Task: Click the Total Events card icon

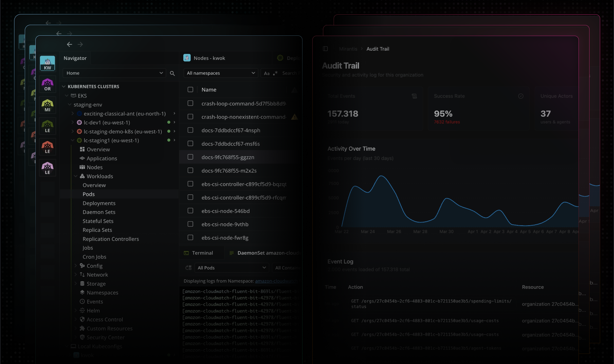Action: 414,96
